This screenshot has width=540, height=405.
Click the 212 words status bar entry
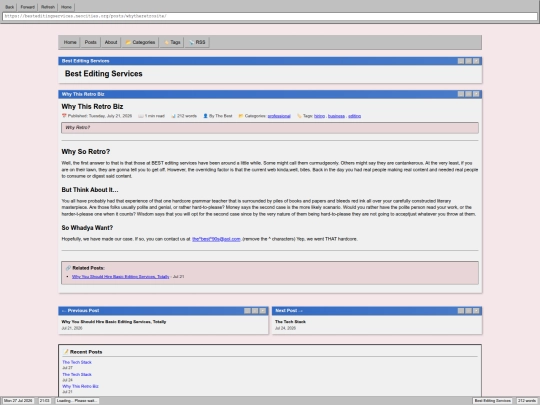tap(527, 401)
